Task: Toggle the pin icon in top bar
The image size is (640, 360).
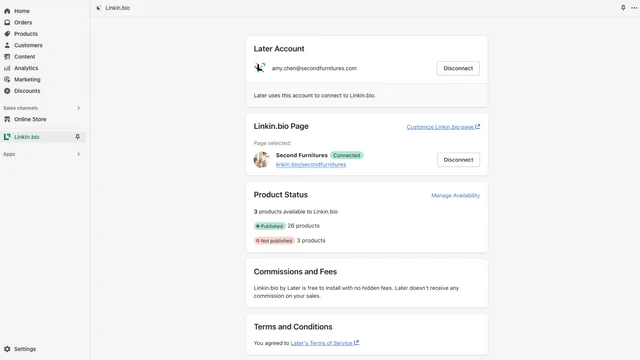Action: pos(623,8)
